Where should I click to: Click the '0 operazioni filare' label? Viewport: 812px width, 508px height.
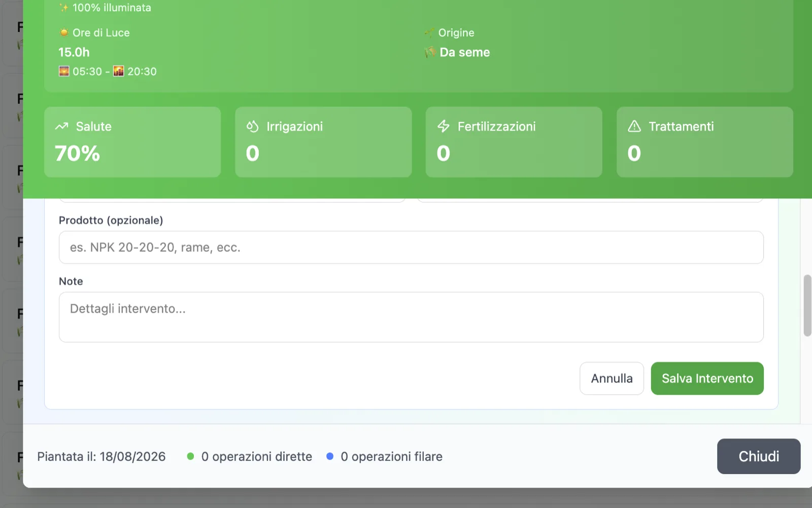391,456
